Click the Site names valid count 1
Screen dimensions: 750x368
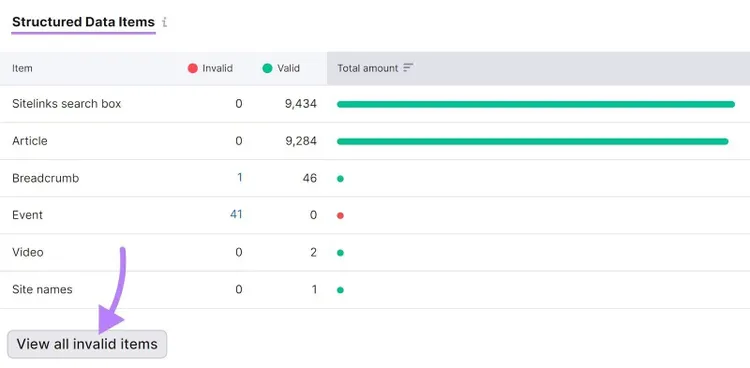pyautogui.click(x=314, y=290)
